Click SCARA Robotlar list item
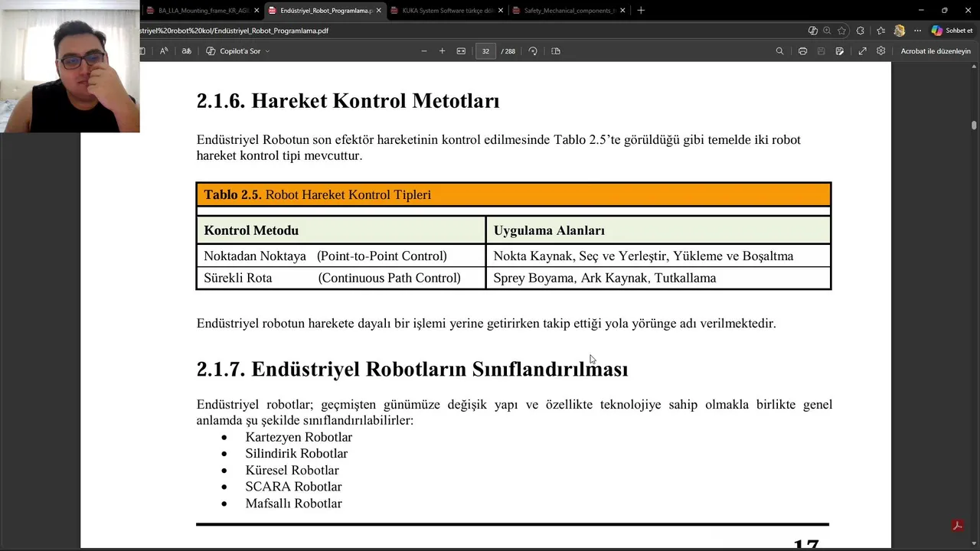980x551 pixels. click(x=293, y=487)
